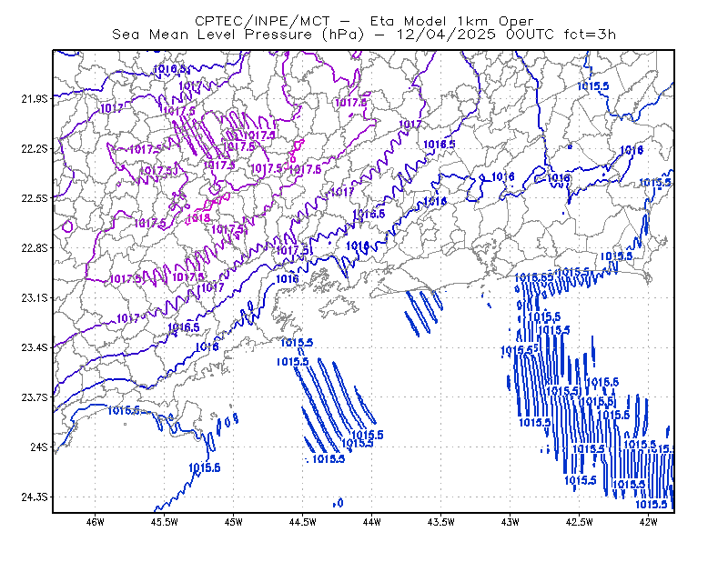This screenshot has width=728, height=562.
Task: Select the 21.9S latitude axis label
Action: [x=35, y=99]
